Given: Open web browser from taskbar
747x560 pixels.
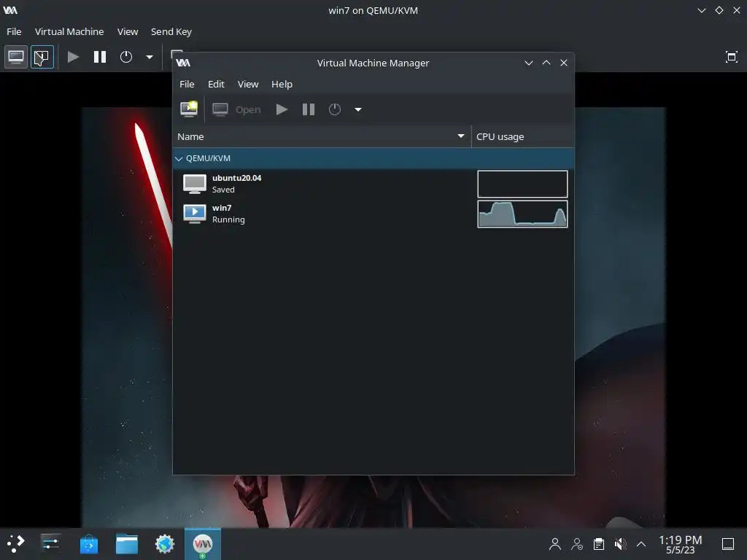Looking at the screenshot, I should 165,544.
